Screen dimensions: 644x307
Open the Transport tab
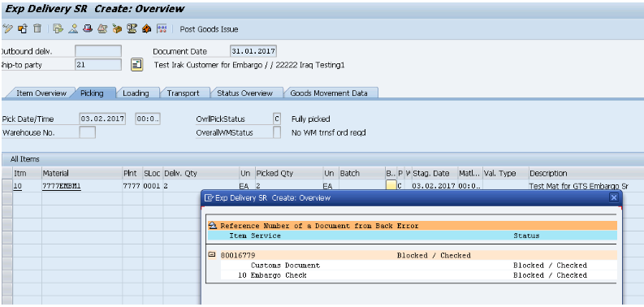coord(183,93)
